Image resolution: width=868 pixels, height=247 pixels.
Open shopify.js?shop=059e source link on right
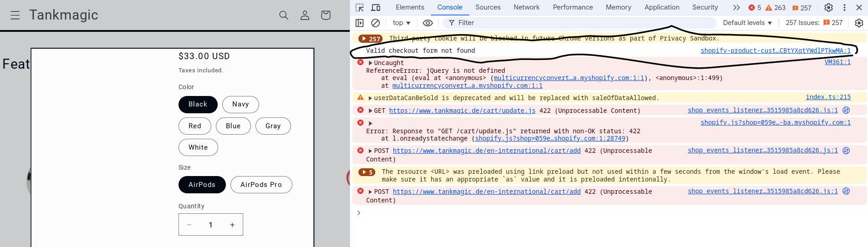click(776, 122)
